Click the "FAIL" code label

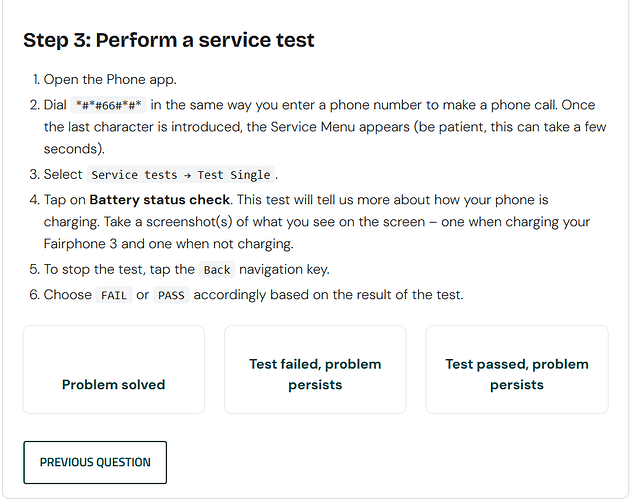[x=114, y=295]
